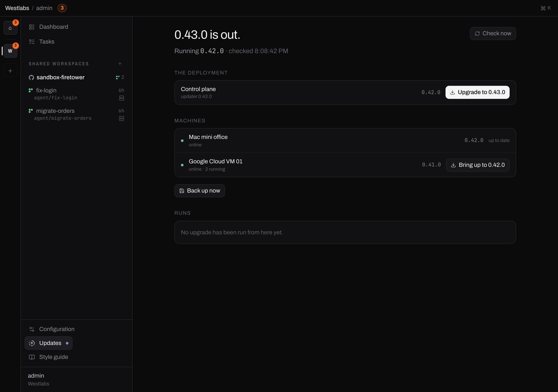The width and height of the screenshot is (558, 392).
Task: Add a shared workspace with the plus icon
Action: tap(120, 64)
